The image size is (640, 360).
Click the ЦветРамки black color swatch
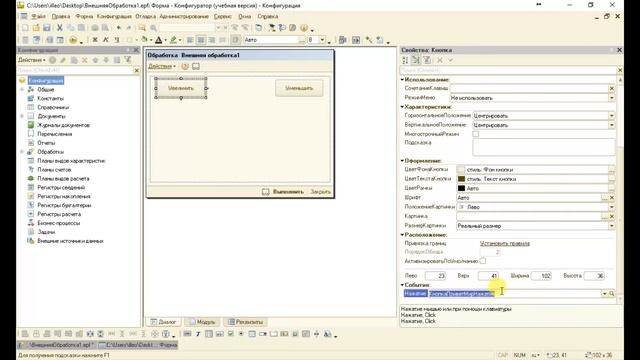(461, 188)
